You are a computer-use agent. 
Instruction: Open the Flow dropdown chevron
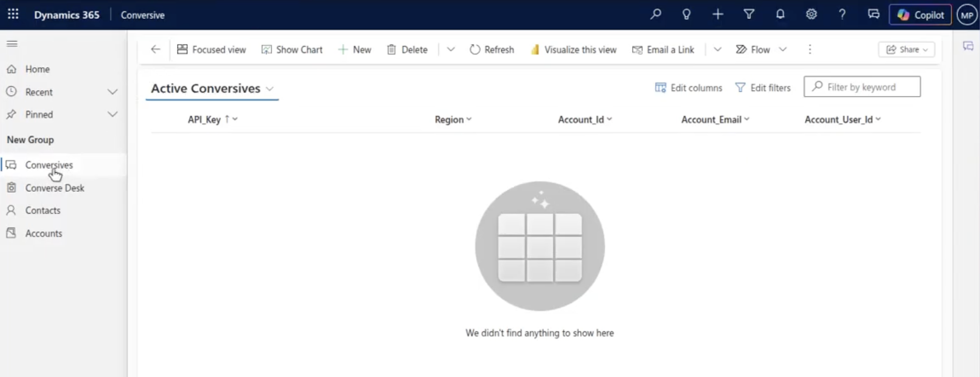[x=783, y=50]
